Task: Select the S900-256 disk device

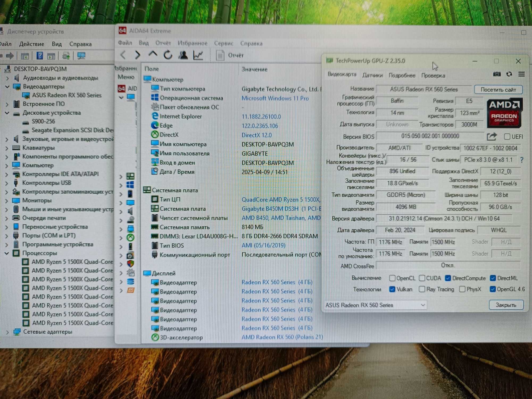Action: pyautogui.click(x=43, y=122)
